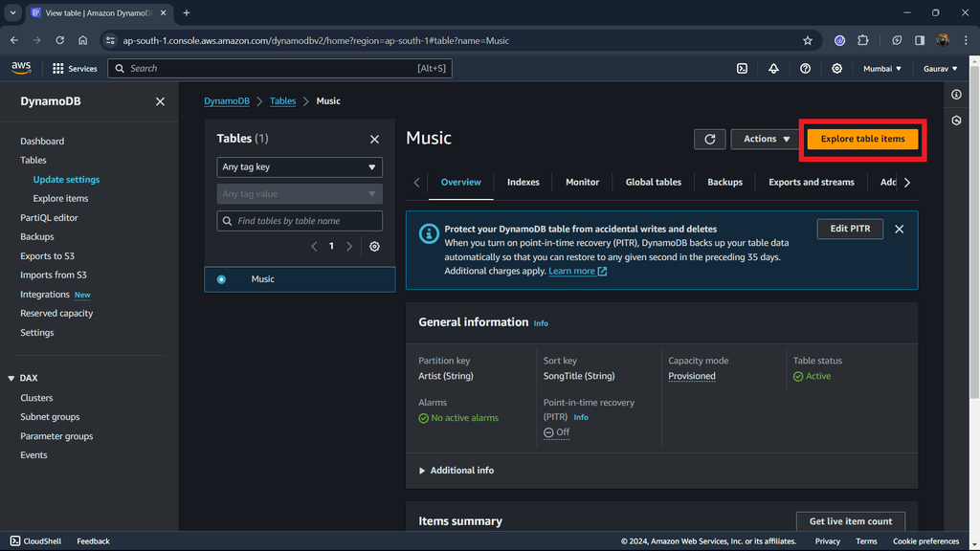Focus the Find tables by table name field
The image size is (980, 551).
click(300, 221)
